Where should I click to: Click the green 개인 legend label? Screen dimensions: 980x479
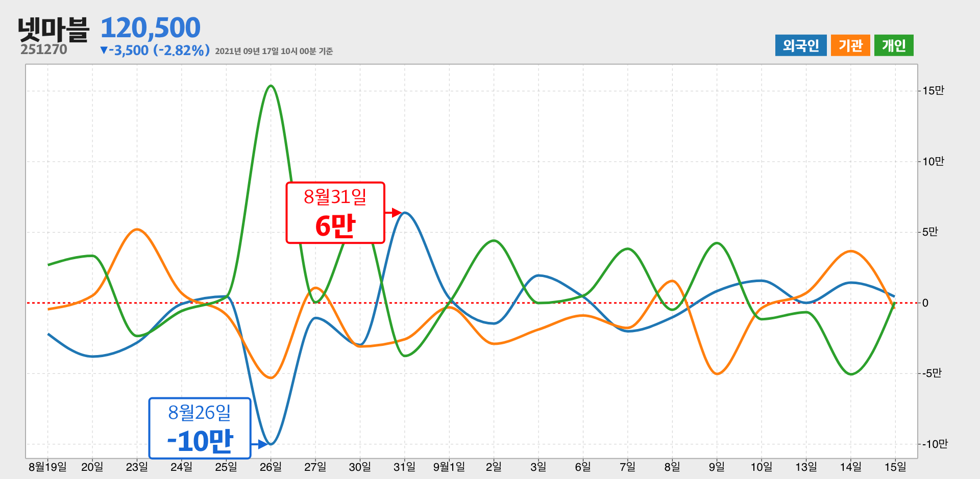click(x=894, y=45)
